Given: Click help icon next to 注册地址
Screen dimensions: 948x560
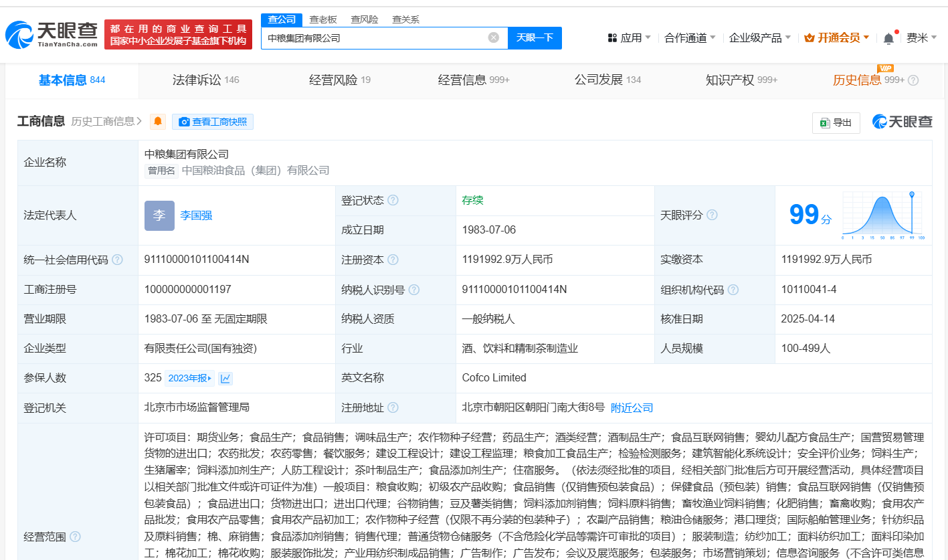Looking at the screenshot, I should click(393, 407).
